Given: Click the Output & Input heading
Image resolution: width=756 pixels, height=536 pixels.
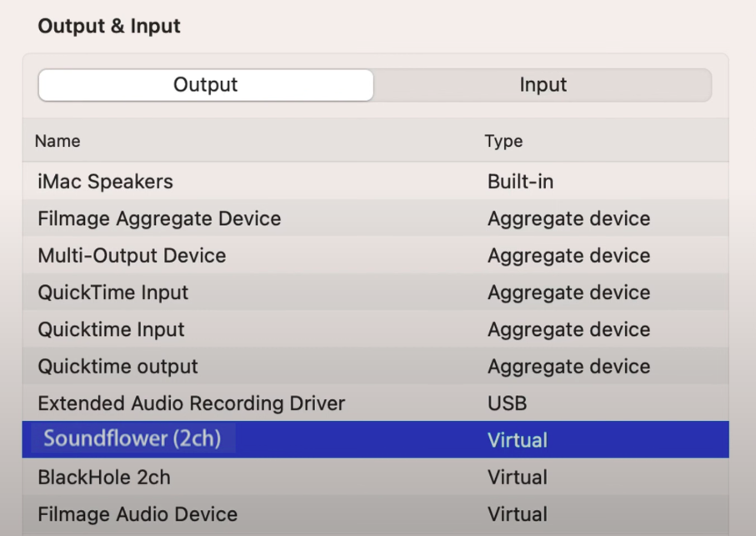Looking at the screenshot, I should tap(109, 26).
